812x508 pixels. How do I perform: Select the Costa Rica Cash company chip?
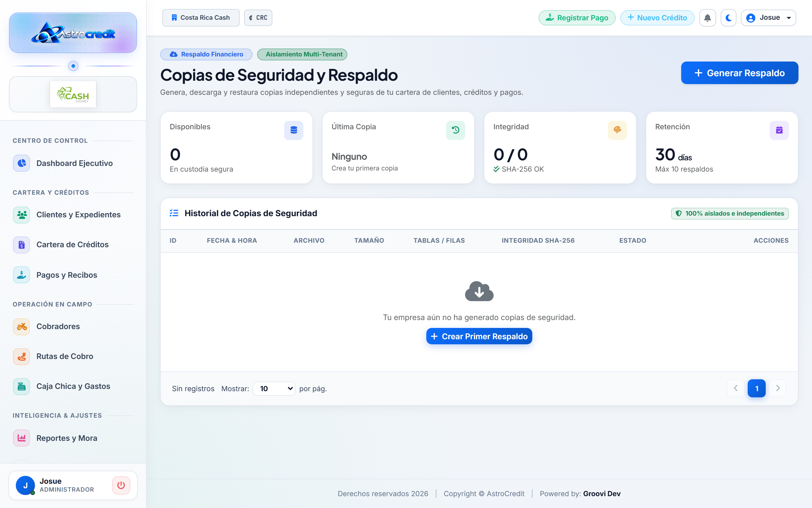[201, 18]
